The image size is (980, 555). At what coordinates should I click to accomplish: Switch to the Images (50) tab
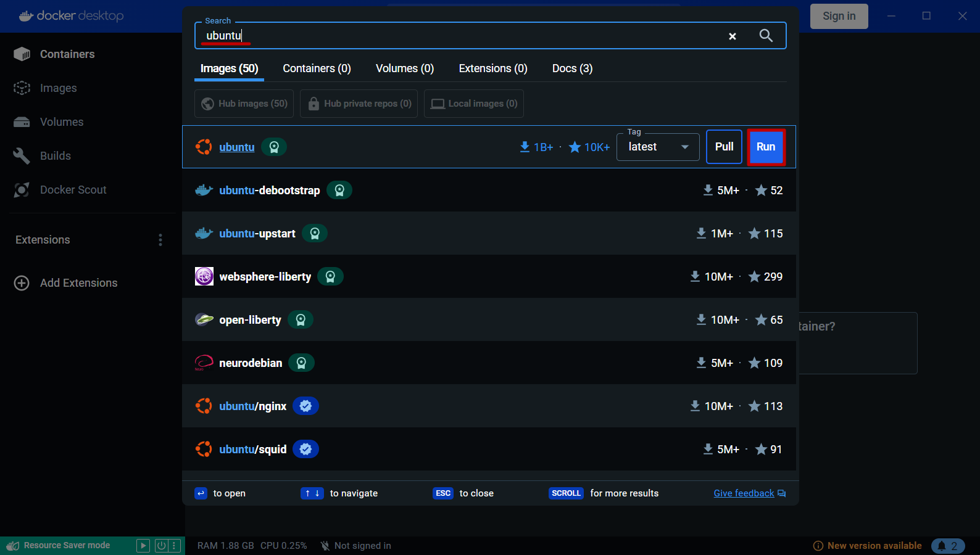[x=229, y=68]
